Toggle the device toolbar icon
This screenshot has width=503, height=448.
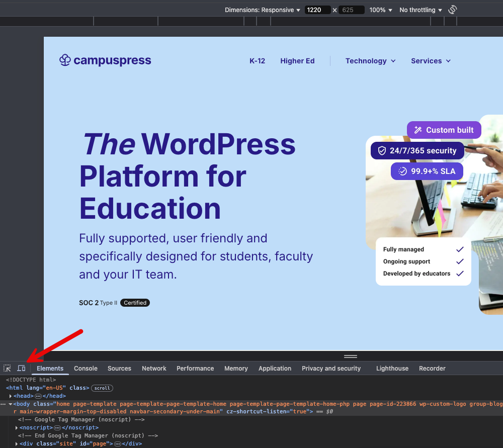pos(21,368)
